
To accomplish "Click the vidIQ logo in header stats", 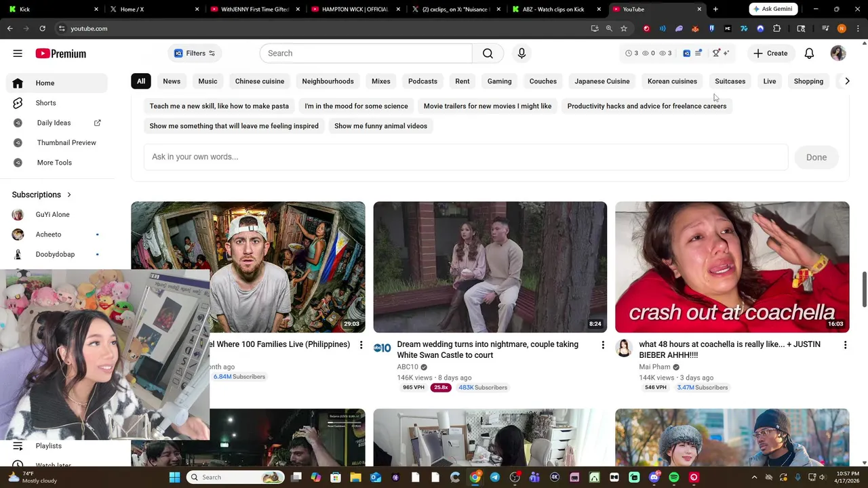I will (686, 53).
